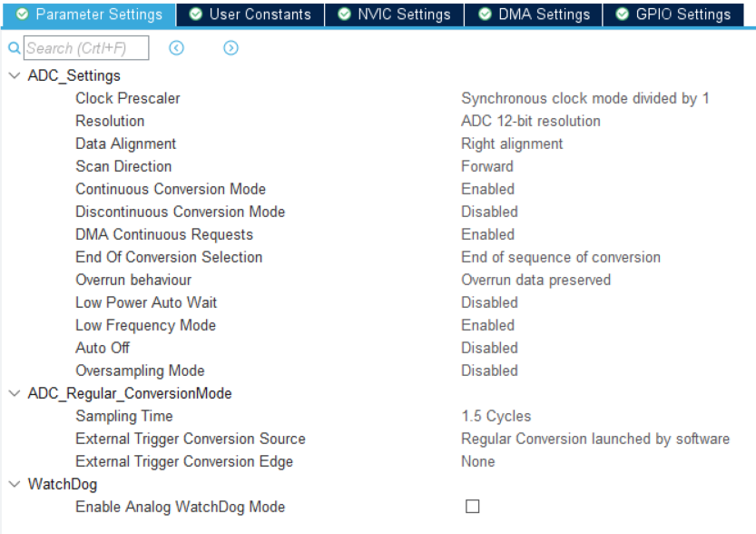Screen dimensions: 756x534
Task: Click the green check icon on Parameter Settings
Action: 22,14
